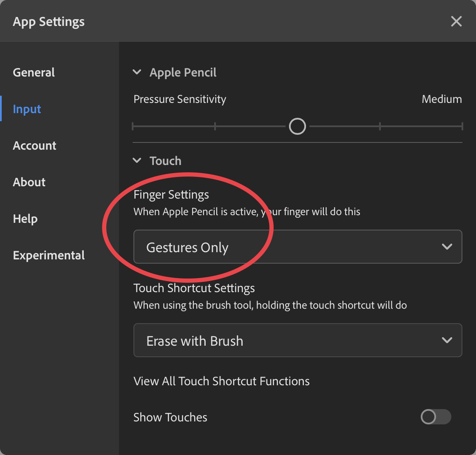Viewport: 476px width, 455px height.
Task: Open the General settings tab
Action: coord(34,72)
